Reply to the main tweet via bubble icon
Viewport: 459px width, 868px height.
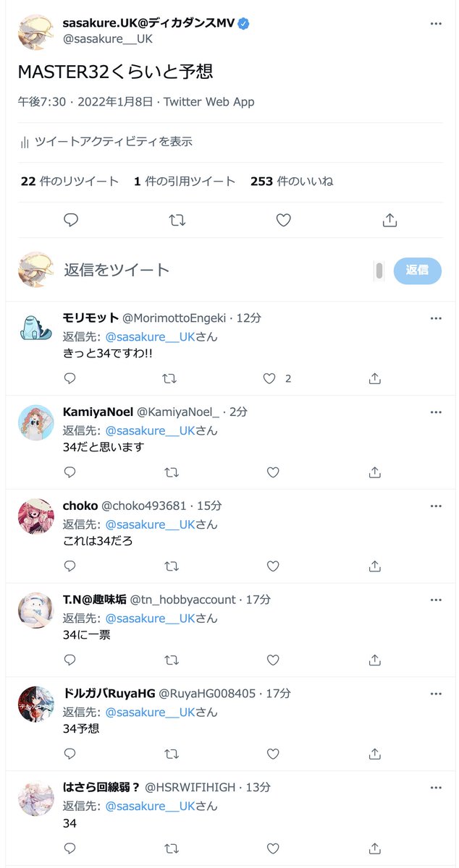(x=70, y=220)
